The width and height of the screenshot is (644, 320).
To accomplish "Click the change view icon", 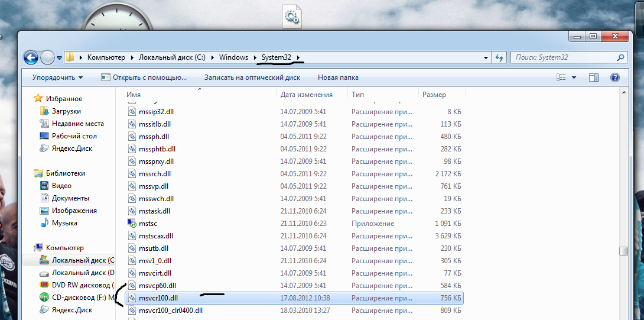I will click(x=561, y=77).
